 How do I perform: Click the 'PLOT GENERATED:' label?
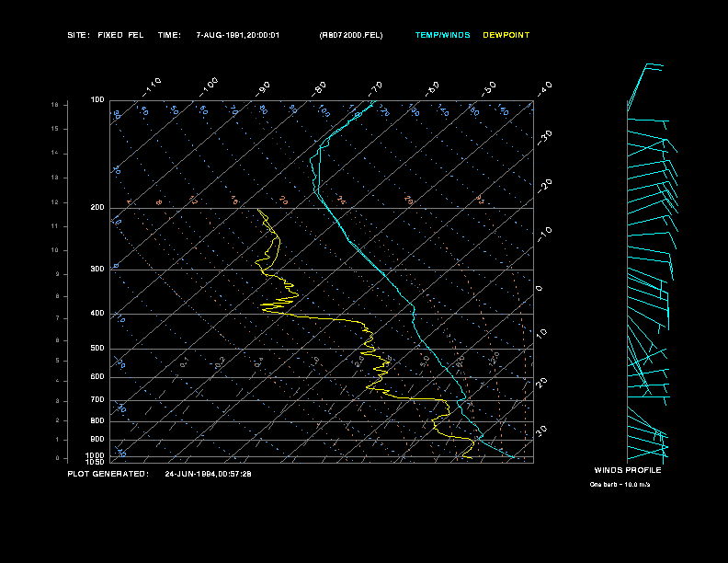108,474
